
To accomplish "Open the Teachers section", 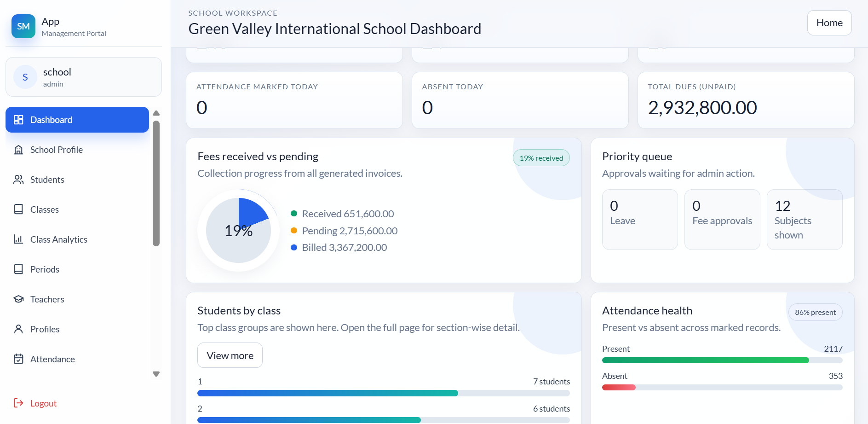I will [x=77, y=299].
